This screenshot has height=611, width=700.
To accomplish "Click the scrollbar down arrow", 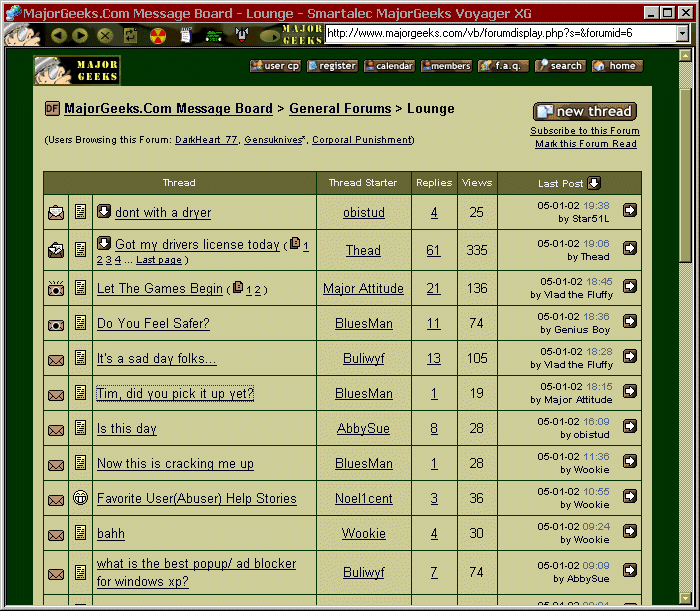I will coord(685,598).
